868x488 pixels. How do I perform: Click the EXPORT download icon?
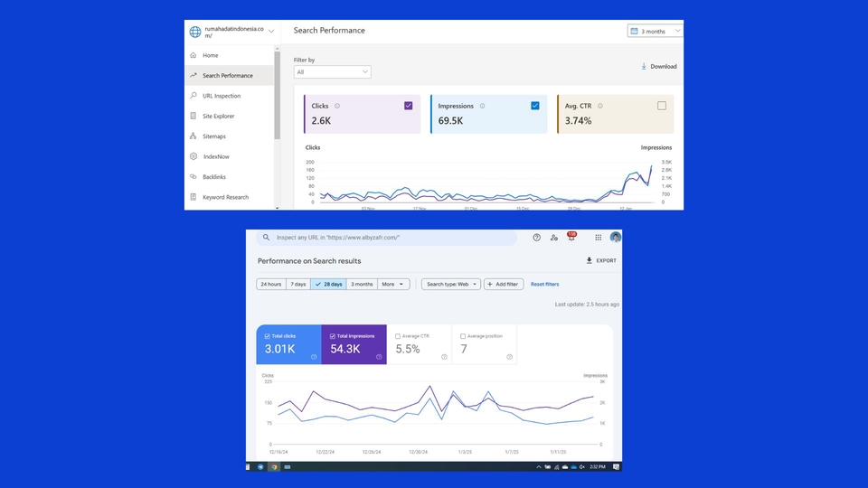click(589, 260)
